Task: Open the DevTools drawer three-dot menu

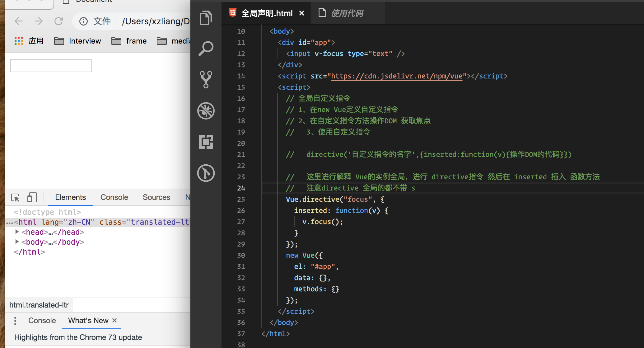Action: (15, 321)
